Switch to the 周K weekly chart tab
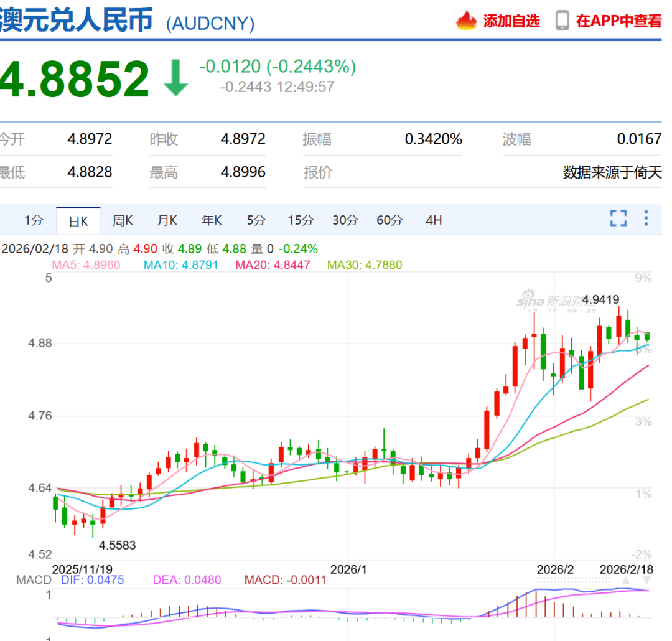Image resolution: width=672 pixels, height=641 pixels. click(123, 220)
